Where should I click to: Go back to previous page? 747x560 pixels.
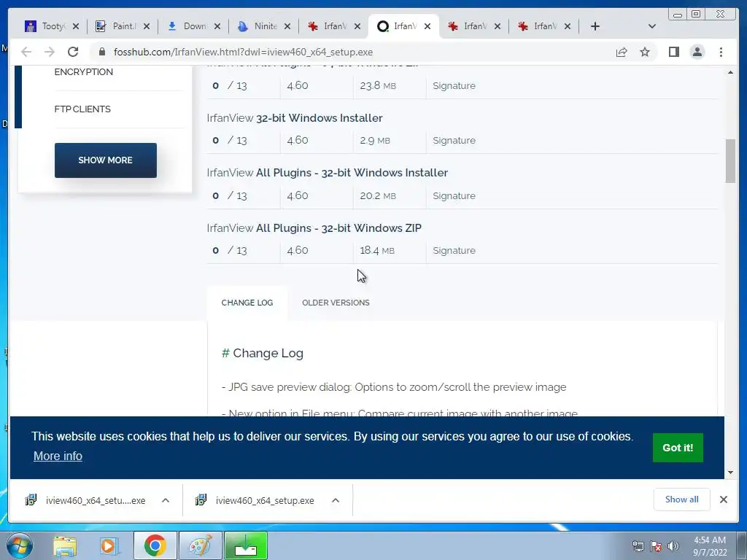[26, 52]
